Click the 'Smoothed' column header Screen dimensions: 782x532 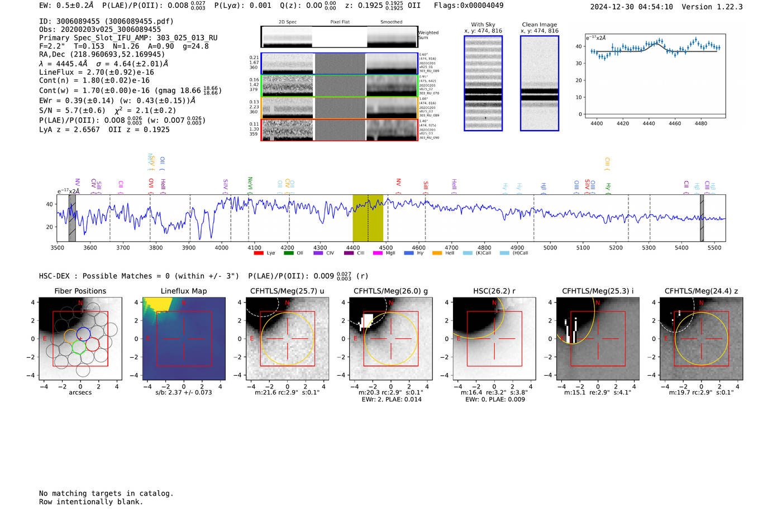coord(391,22)
